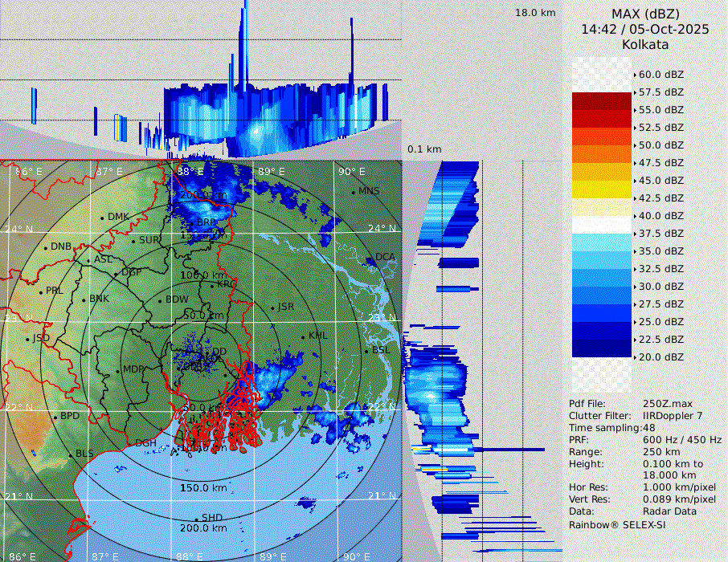Click the arrow tick beside 40.0 dBZ
This screenshot has height=562, width=728.
[635, 216]
